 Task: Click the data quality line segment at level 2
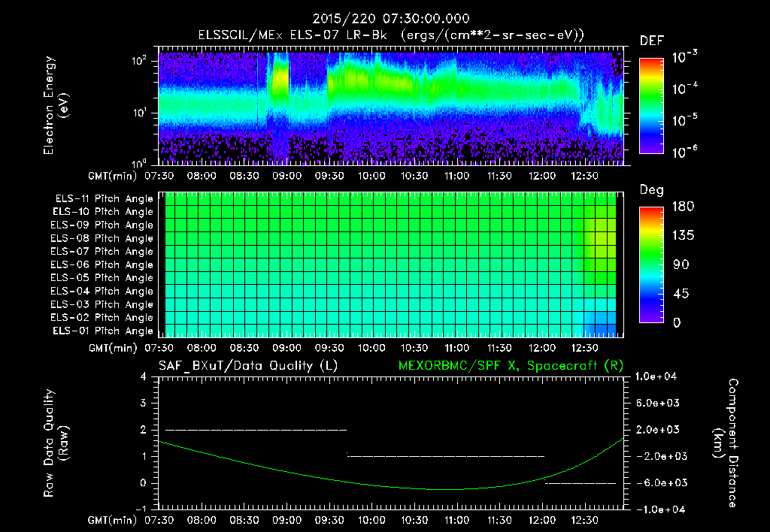(x=256, y=430)
